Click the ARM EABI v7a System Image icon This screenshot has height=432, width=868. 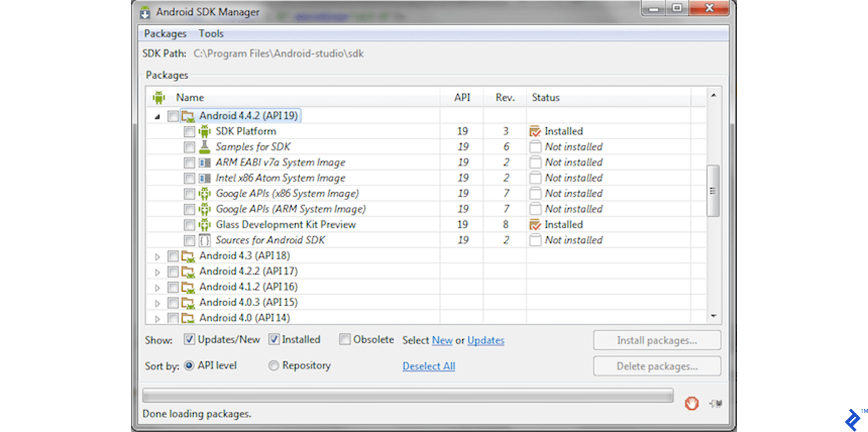click(x=204, y=163)
